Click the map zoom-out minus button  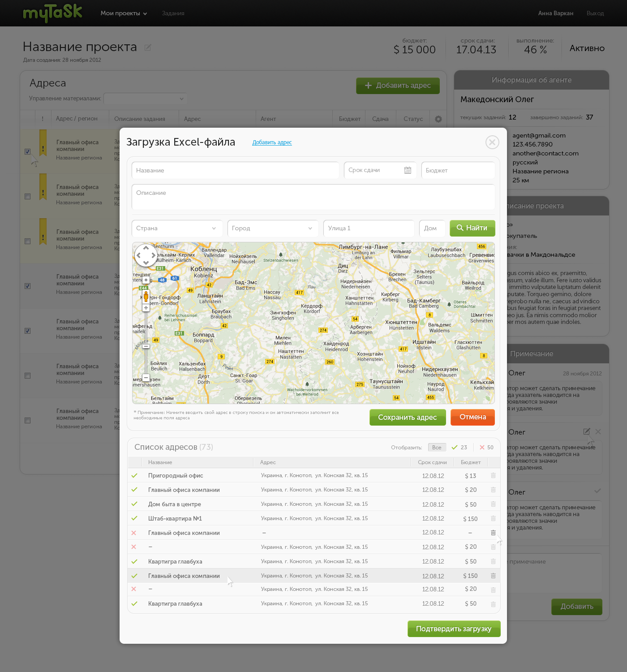click(146, 378)
